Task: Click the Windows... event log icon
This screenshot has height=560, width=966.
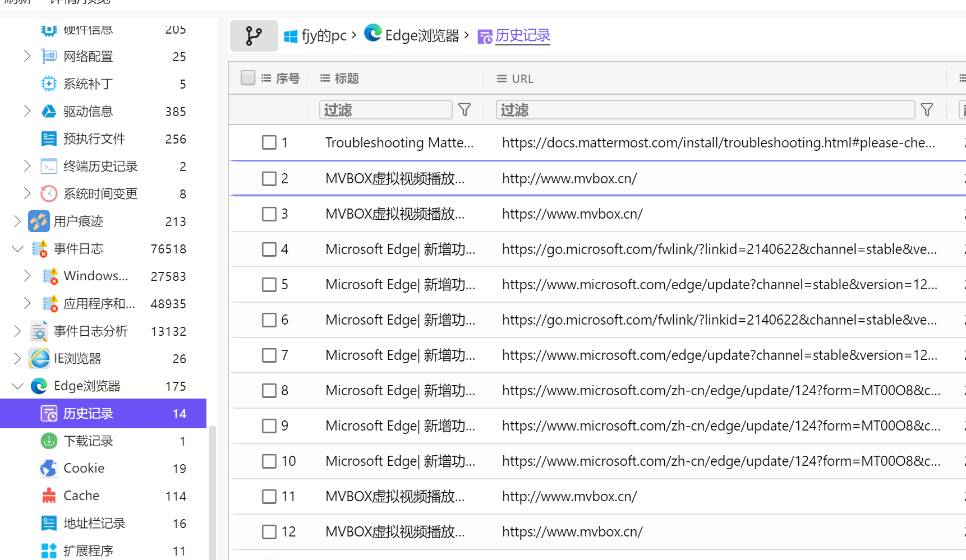Action: point(50,276)
